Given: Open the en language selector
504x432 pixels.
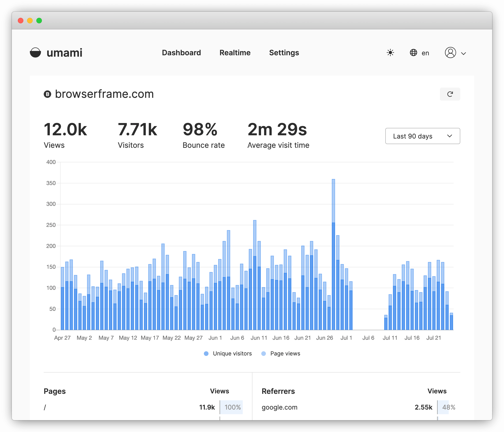Looking at the screenshot, I should 425,53.
